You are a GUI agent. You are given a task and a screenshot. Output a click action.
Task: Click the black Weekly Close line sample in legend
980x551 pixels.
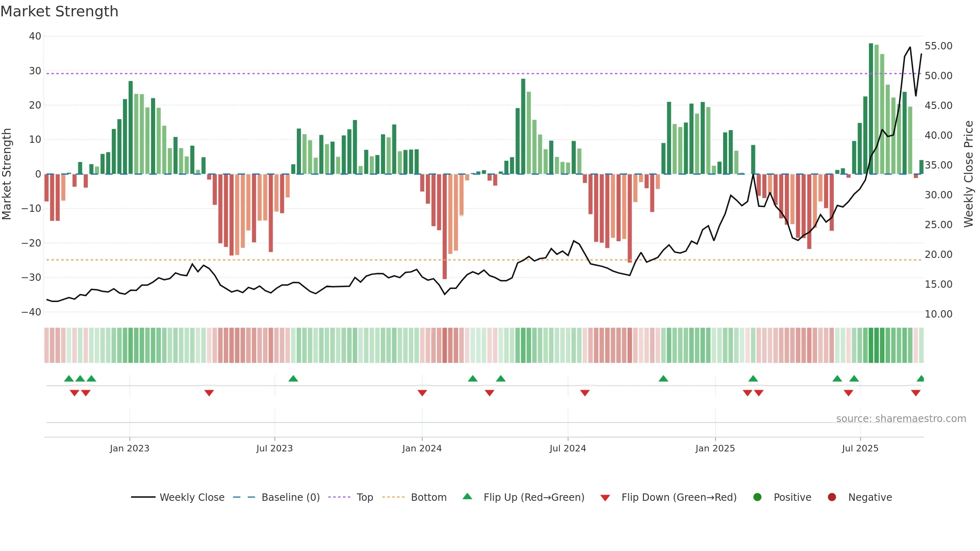143,497
